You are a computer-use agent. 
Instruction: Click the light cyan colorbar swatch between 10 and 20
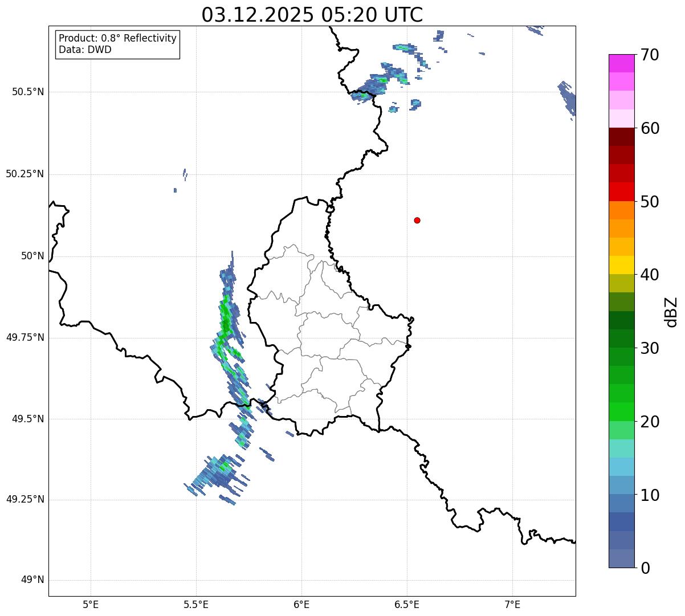pyautogui.click(x=622, y=448)
